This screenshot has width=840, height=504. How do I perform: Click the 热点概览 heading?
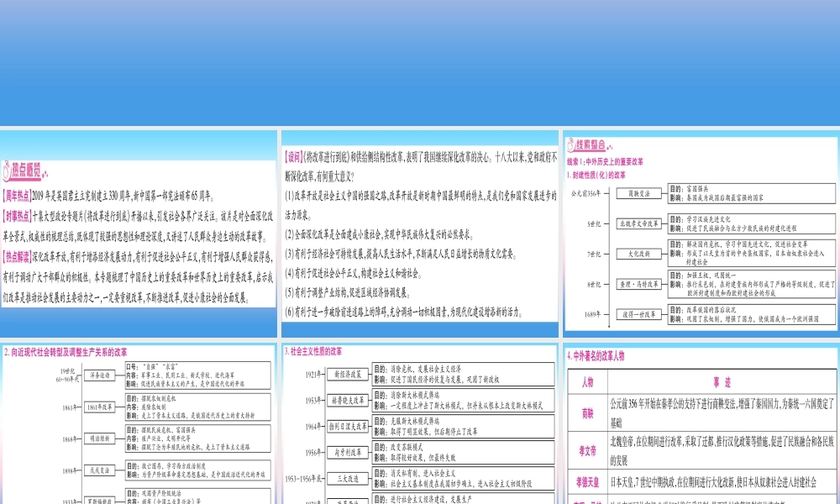[x=24, y=171]
